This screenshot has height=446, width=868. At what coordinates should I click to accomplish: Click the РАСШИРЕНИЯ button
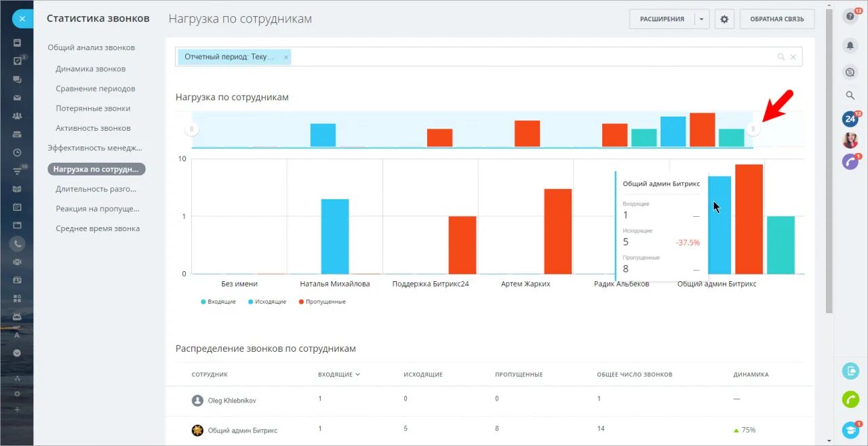pyautogui.click(x=662, y=19)
